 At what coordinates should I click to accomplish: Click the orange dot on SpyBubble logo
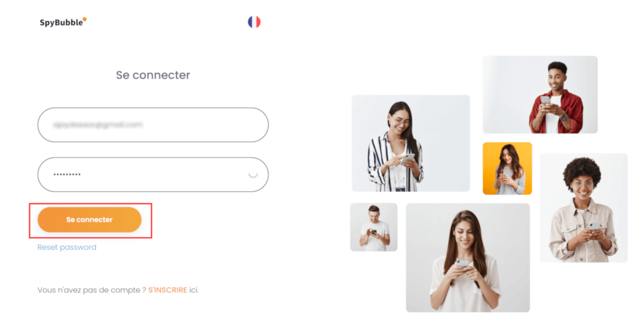85,19
